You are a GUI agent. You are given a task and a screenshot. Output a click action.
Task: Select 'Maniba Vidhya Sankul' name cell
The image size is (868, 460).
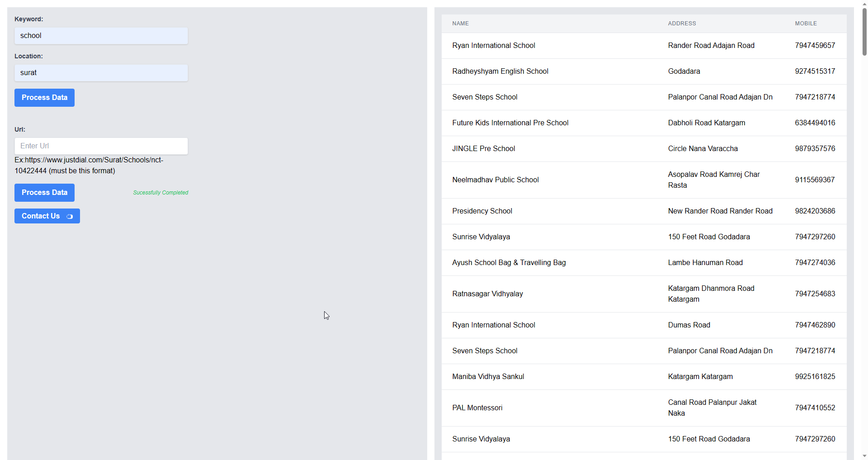(488, 377)
